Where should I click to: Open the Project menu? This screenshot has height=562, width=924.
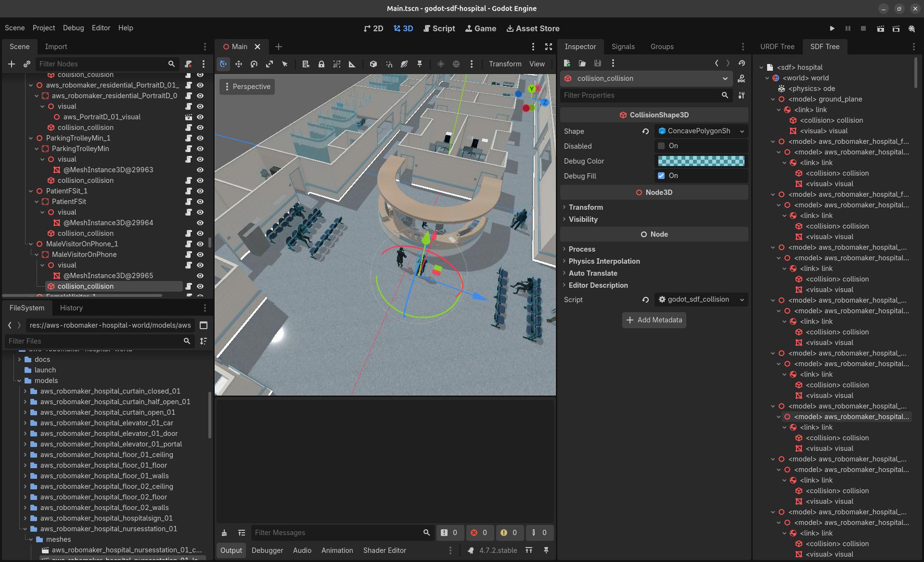coord(44,28)
